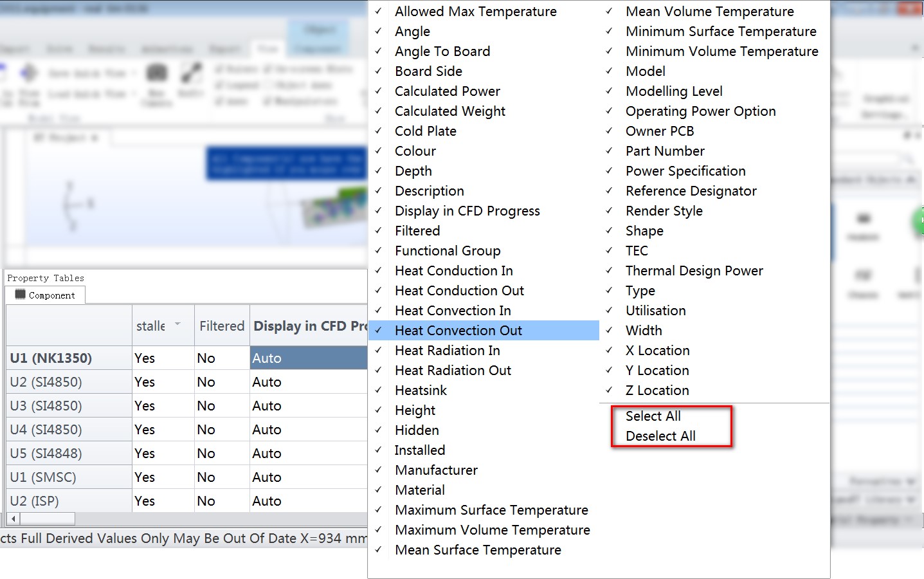Image resolution: width=924 pixels, height=579 pixels.
Task: Click Deselect All in the column menu
Action: (660, 436)
